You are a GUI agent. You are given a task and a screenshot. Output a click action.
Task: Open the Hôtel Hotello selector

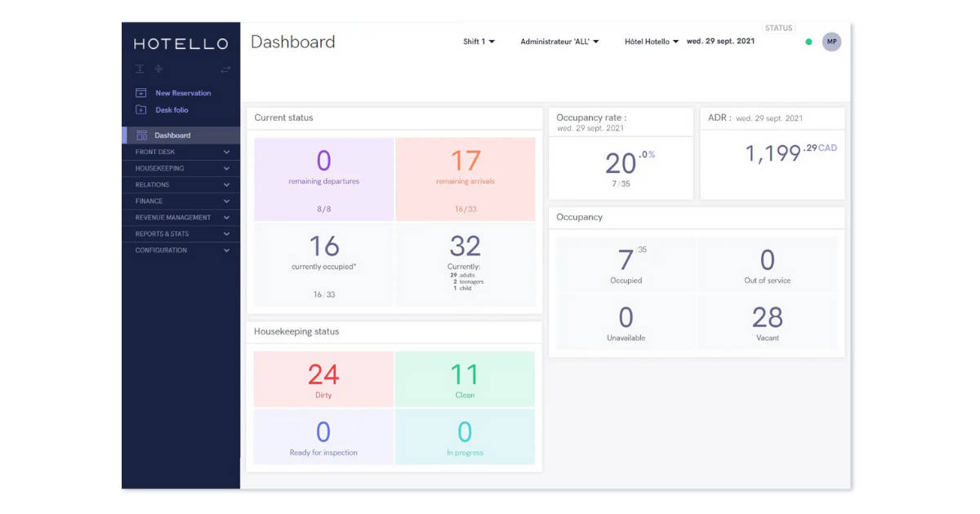click(x=651, y=41)
